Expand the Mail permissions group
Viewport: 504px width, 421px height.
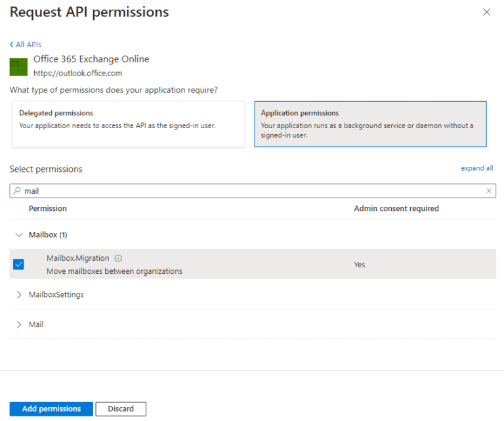coord(19,324)
